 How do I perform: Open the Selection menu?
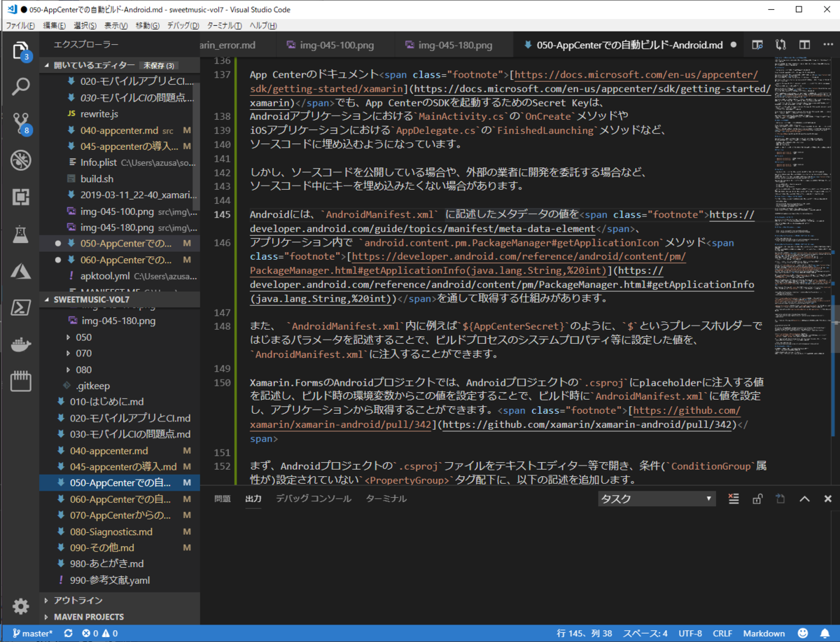point(85,26)
